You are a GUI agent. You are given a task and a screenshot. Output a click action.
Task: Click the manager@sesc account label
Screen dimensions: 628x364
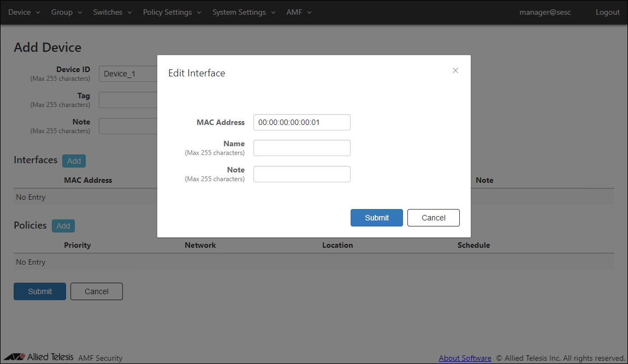click(x=545, y=12)
